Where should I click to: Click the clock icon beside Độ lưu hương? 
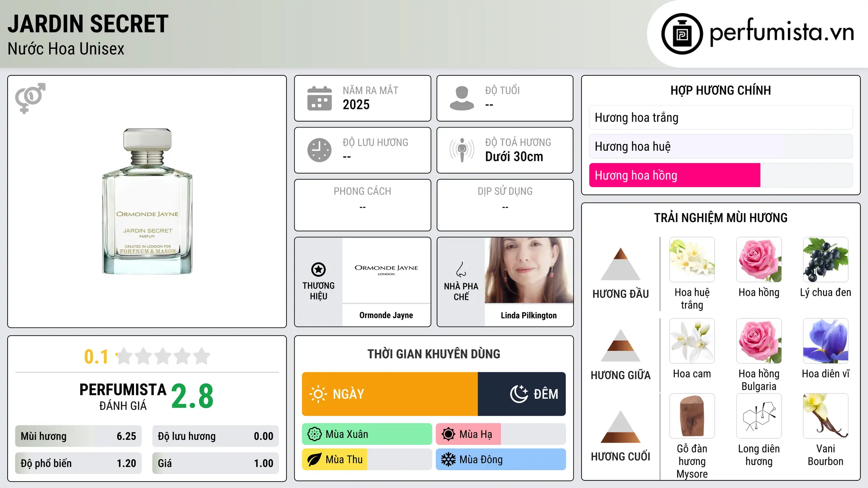coord(320,150)
